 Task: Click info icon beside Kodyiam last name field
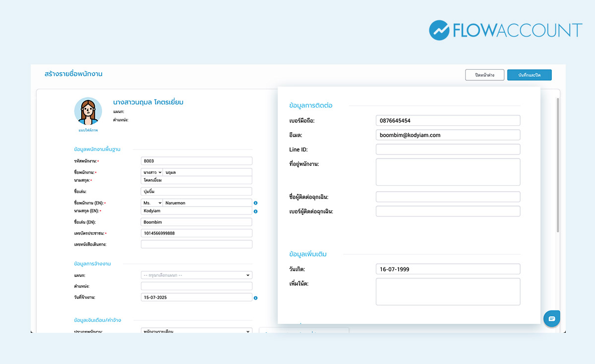tap(255, 211)
